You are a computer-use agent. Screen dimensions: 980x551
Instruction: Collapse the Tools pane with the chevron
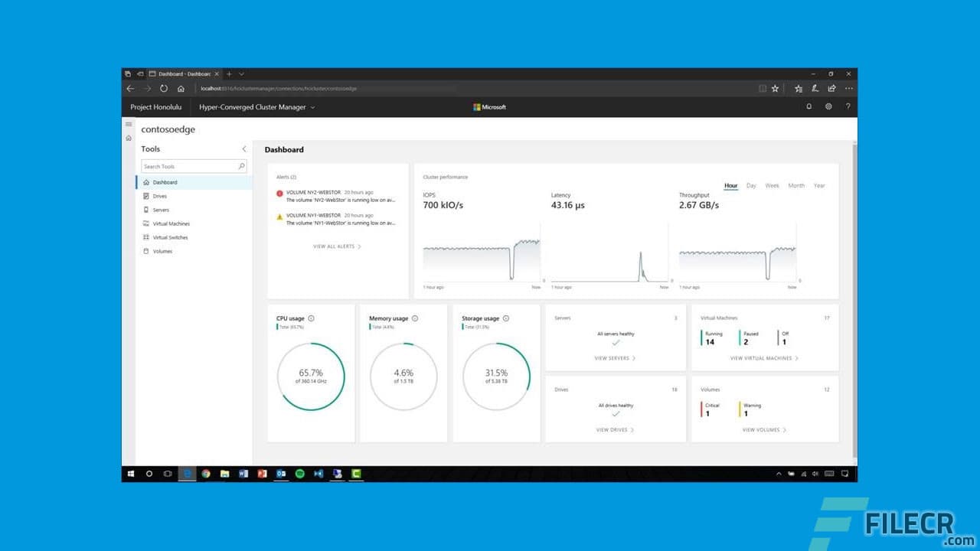tap(244, 148)
